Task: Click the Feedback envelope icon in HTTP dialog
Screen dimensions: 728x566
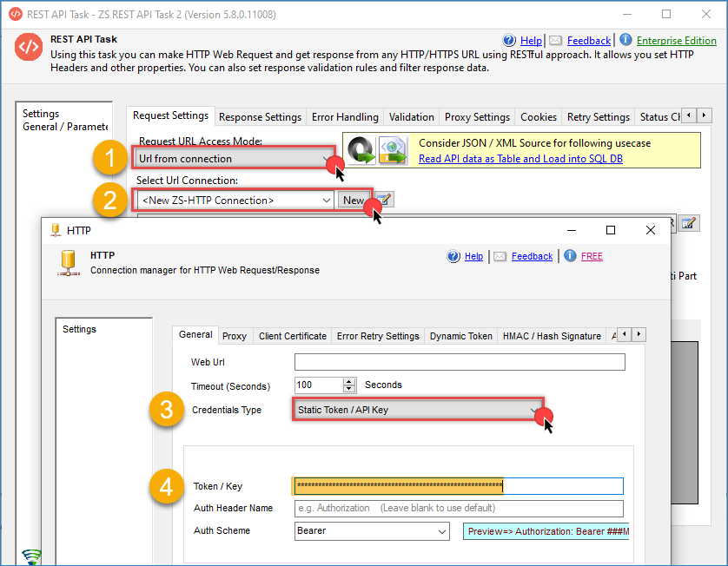Action: pos(500,256)
